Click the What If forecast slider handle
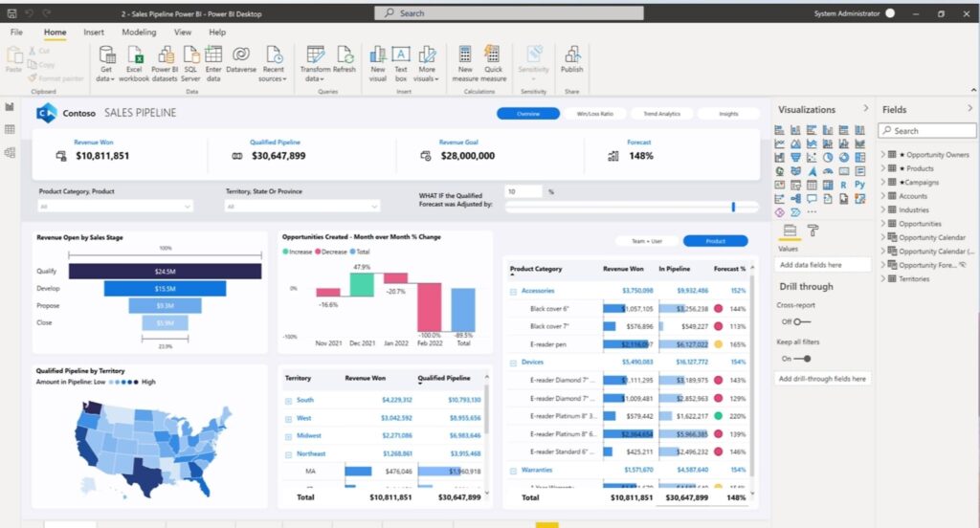The image size is (980, 528). (733, 207)
